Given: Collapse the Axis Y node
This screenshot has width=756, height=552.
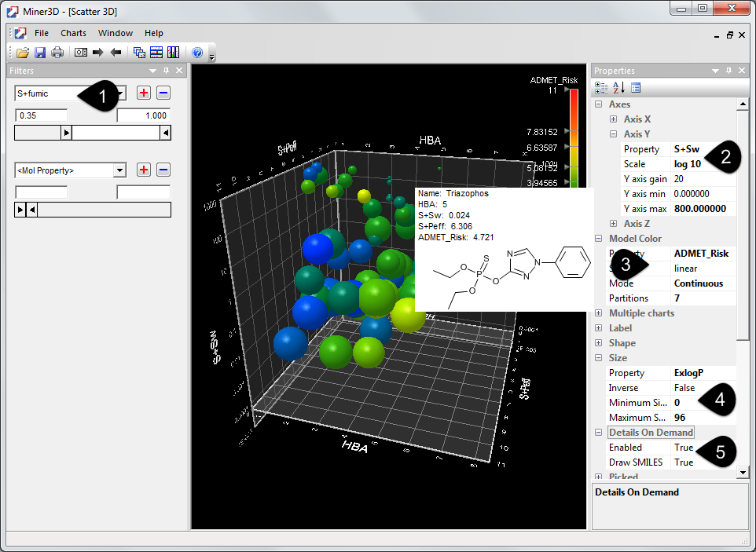Looking at the screenshot, I should [x=613, y=134].
